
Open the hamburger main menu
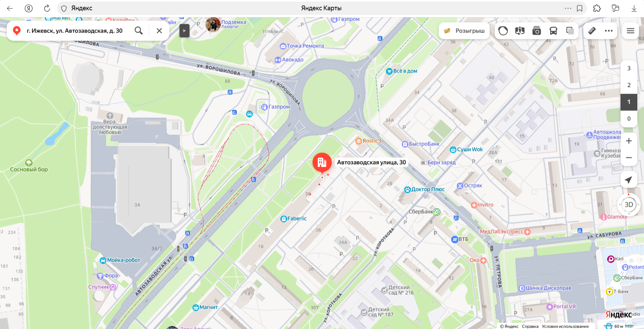tap(631, 31)
